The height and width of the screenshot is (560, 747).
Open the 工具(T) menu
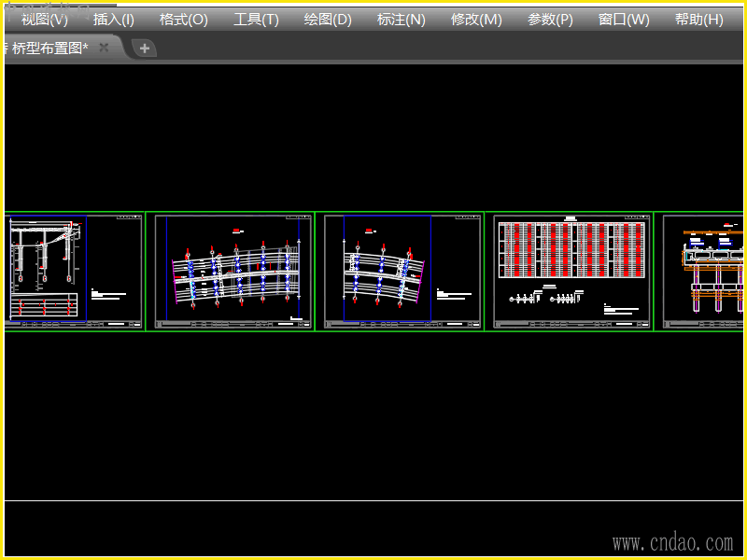click(x=256, y=20)
